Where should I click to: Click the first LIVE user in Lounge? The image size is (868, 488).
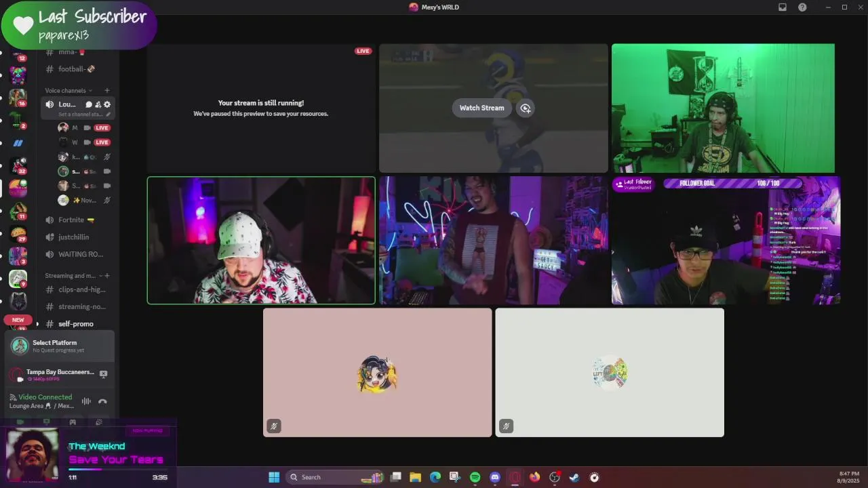click(x=84, y=127)
